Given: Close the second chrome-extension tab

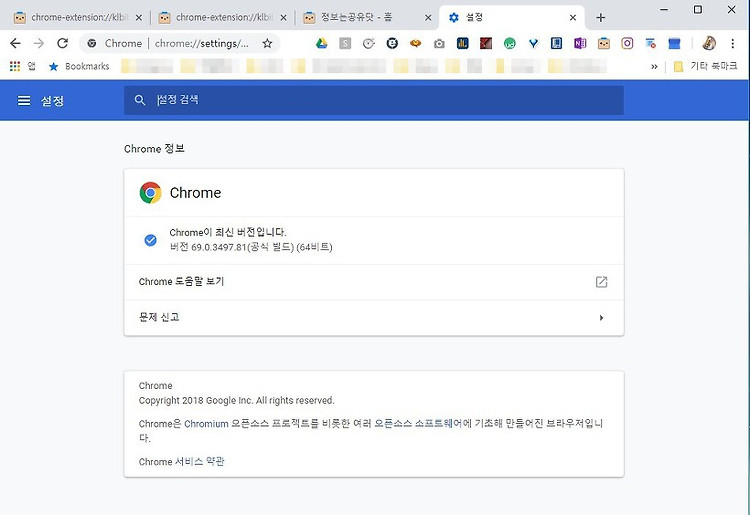Looking at the screenshot, I should pyautogui.click(x=283, y=18).
